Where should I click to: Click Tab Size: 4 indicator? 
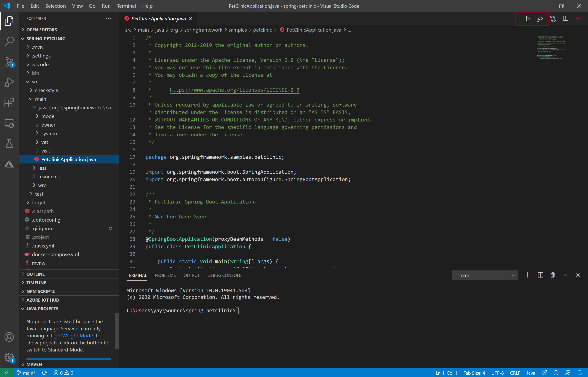[474, 373]
